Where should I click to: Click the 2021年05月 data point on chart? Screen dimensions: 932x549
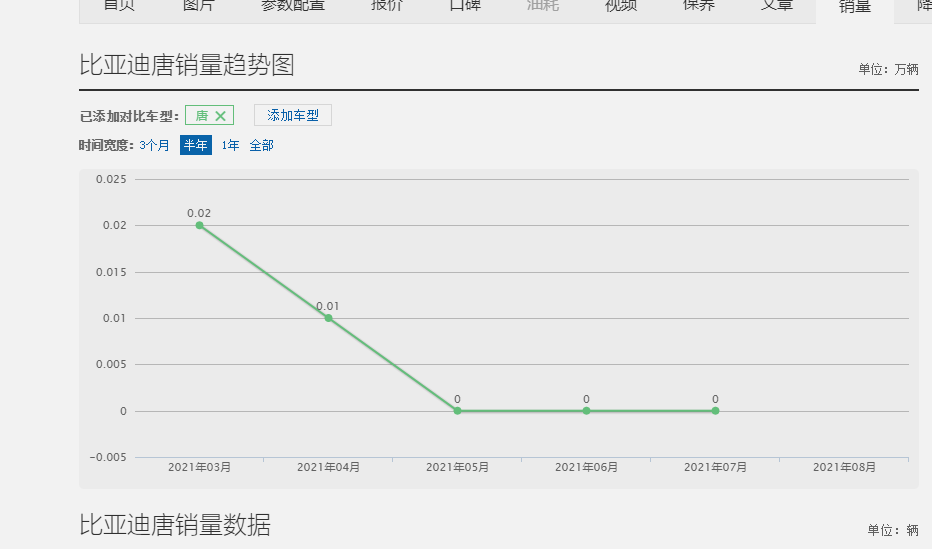tap(457, 411)
